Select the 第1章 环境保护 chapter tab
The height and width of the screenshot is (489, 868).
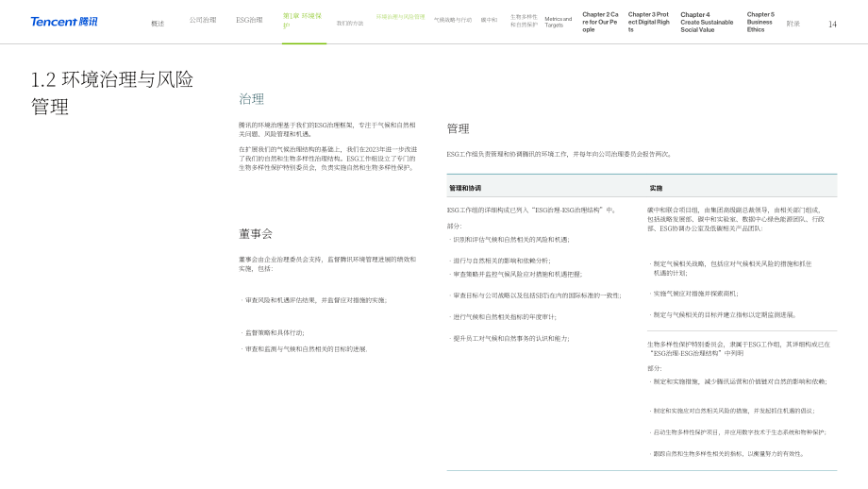pos(302,21)
